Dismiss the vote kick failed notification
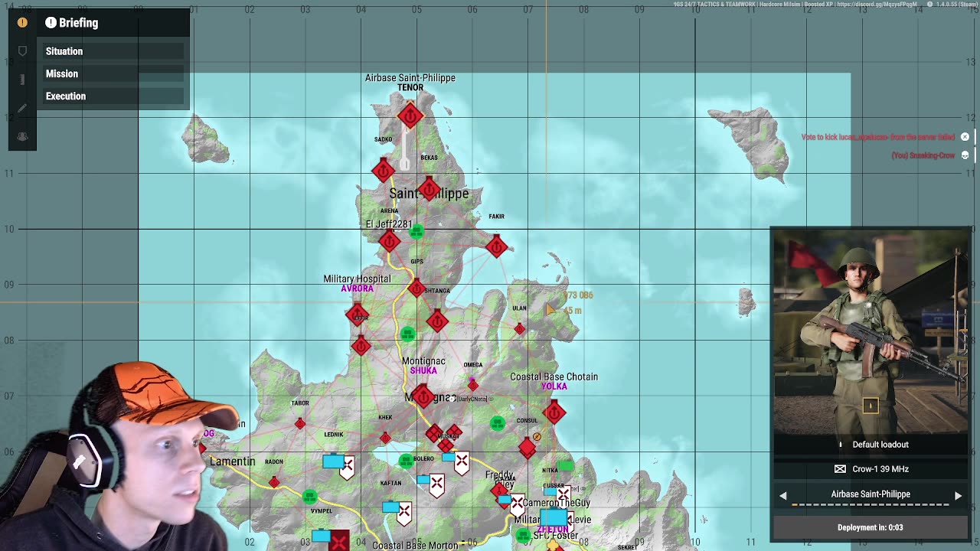Viewport: 980px width, 551px height. pos(965,137)
